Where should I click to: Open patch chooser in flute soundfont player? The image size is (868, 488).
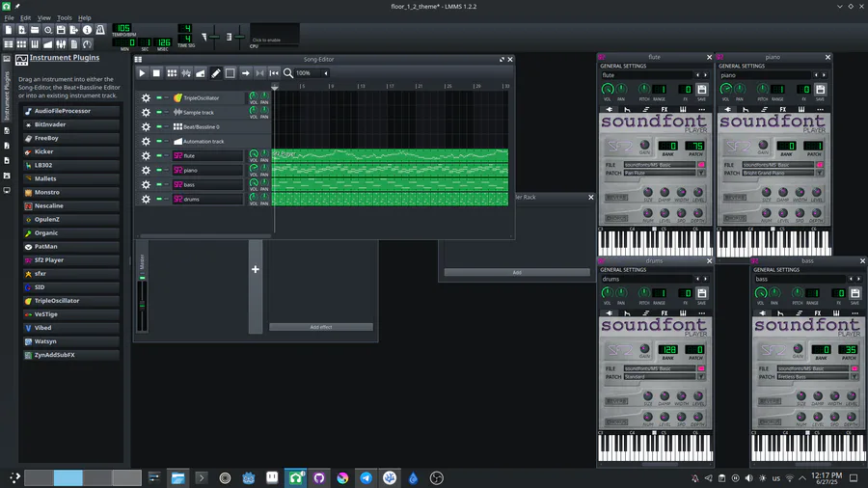[701, 174]
